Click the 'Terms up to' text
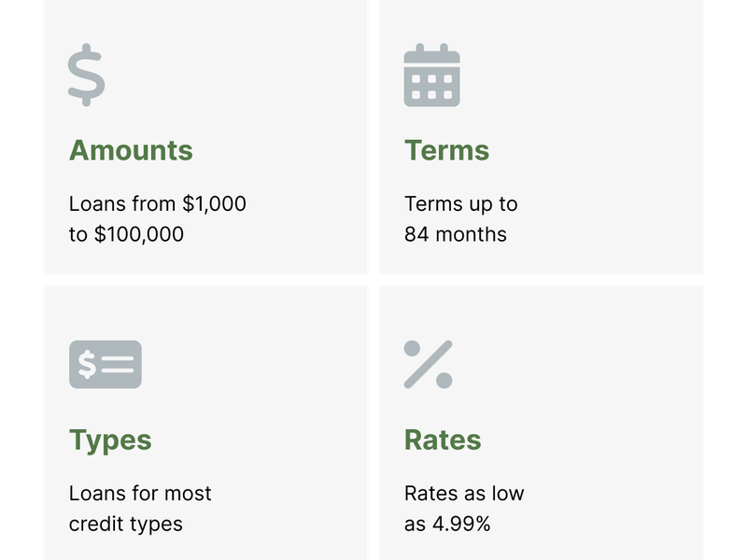The image size is (747, 560). pos(460,204)
